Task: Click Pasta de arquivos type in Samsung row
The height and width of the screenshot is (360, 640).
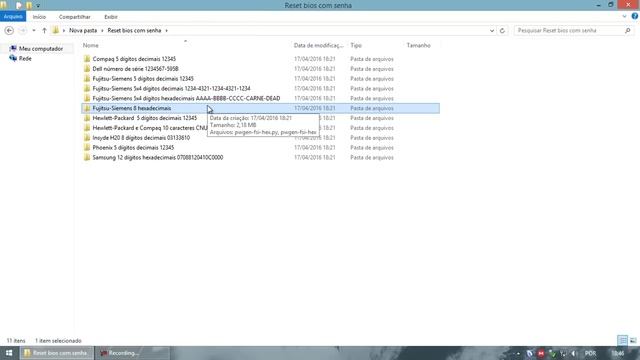Action: tap(372, 157)
